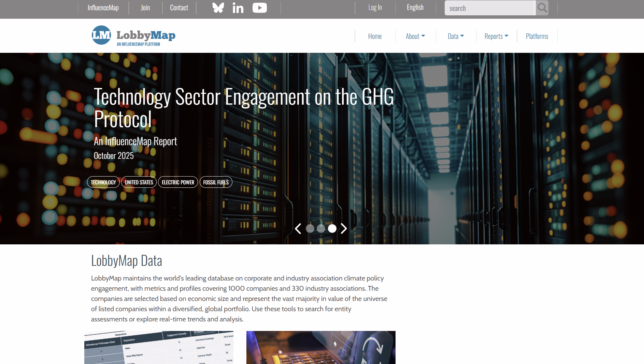
Task: Open the Bluesky butterfly social link
Action: [218, 8]
